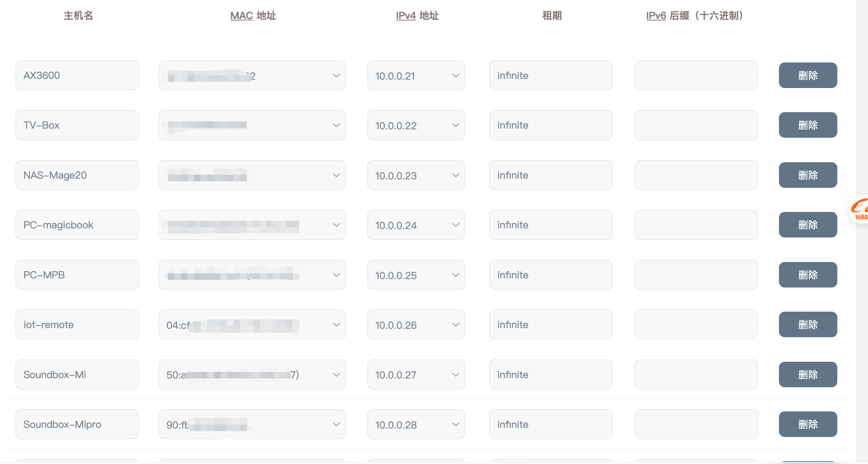Remove the PC-magicbook lease row

(x=808, y=225)
